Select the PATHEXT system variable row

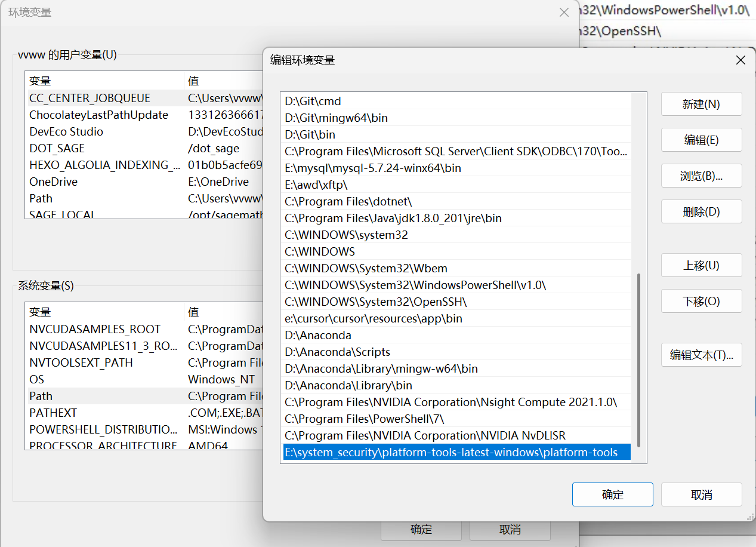[53, 413]
